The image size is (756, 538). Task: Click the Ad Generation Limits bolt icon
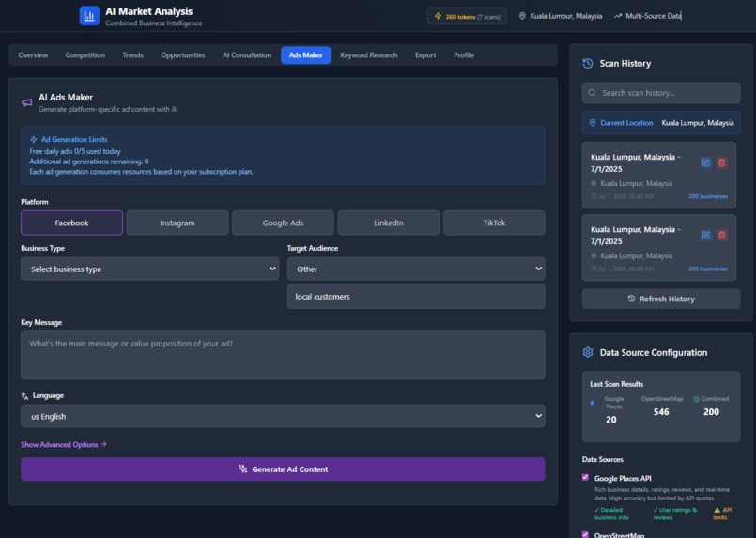tap(33, 139)
